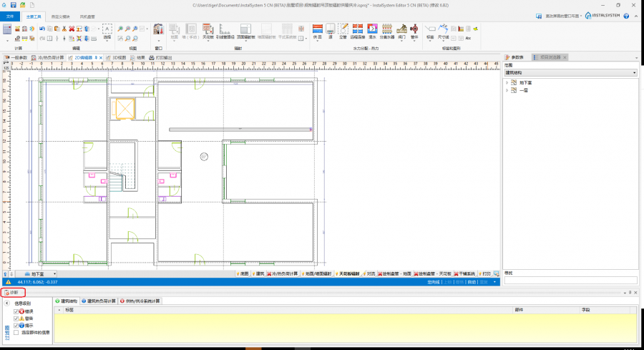Click the 寻找 search input field
Viewport: 644px width, 350px height.
[x=570, y=281]
